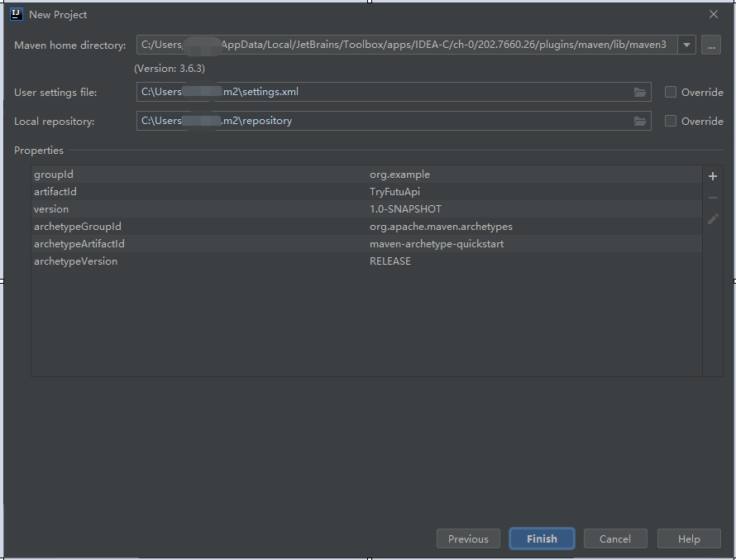Viewport: 736px width, 560px height.
Task: Enable Override for user settings file
Action: [671, 92]
